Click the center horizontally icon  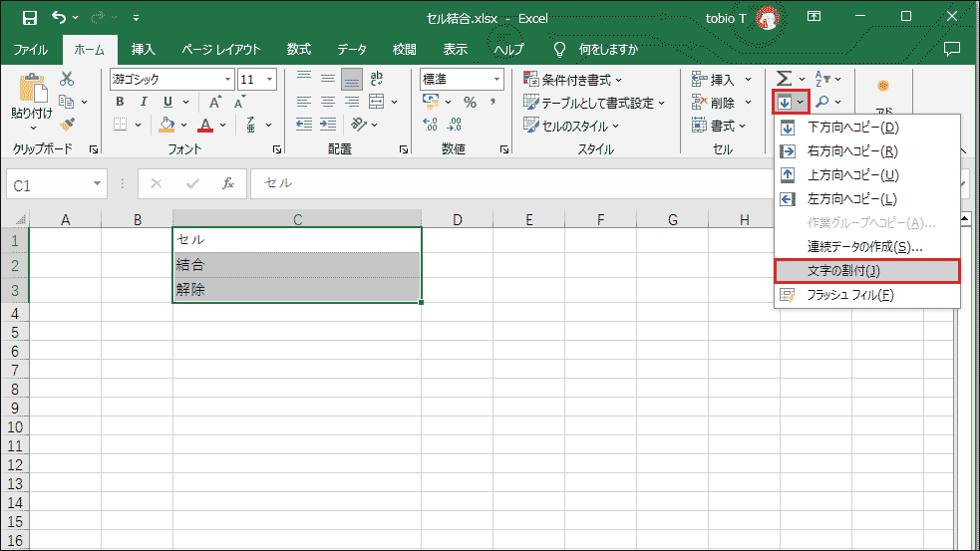point(328,102)
